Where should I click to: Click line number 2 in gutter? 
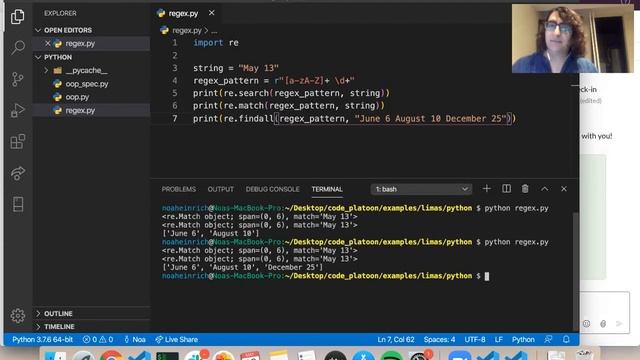tap(175, 55)
